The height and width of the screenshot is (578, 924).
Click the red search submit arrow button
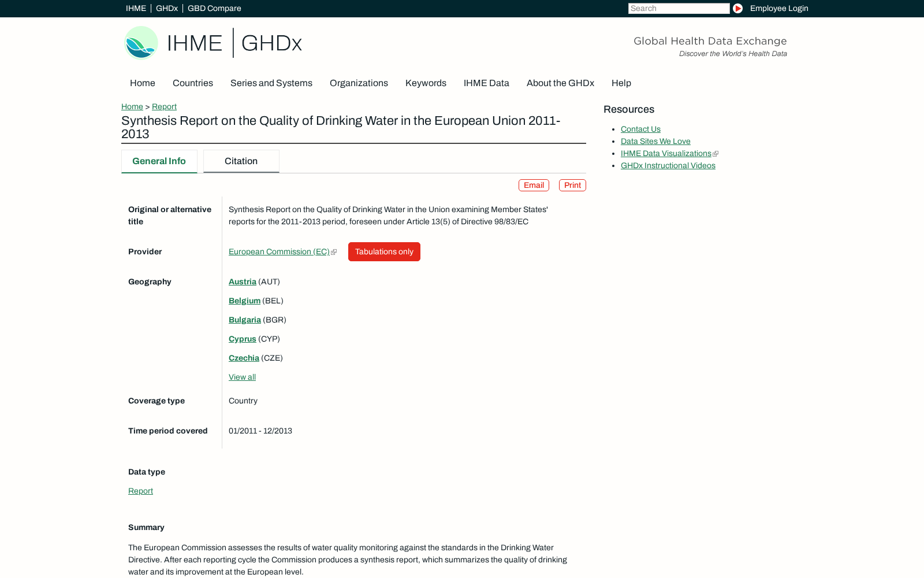click(x=737, y=8)
